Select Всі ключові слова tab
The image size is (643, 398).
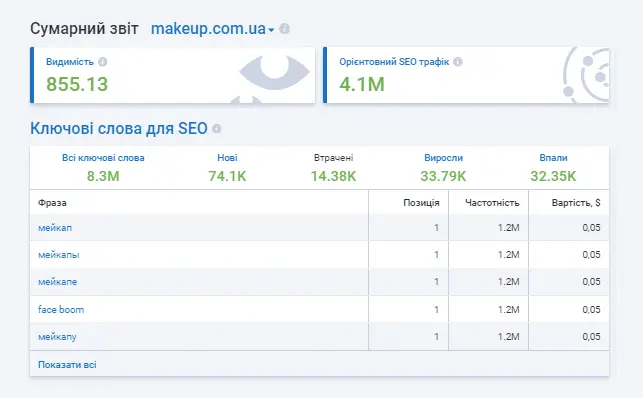coord(103,158)
